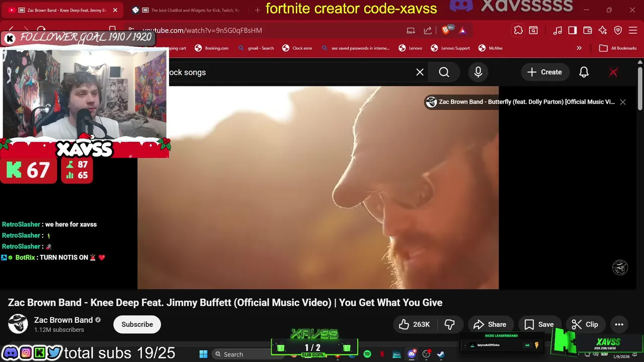Click the video player area
The width and height of the screenshot is (644, 362).
[318, 188]
